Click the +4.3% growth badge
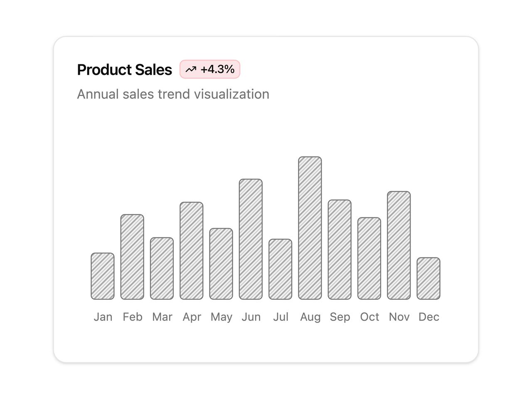Viewport: 532px width, 399px height. [210, 69]
